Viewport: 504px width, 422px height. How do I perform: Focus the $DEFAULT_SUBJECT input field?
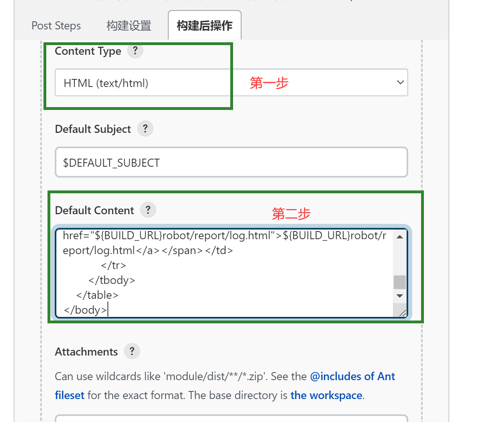231,162
